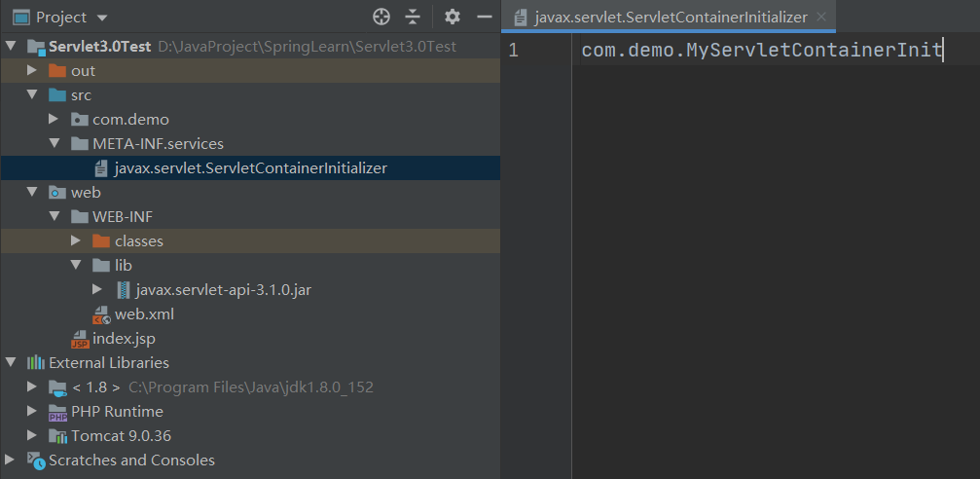Screen dimensions: 980x479
Task: Select the src folder label
Action: (81, 95)
